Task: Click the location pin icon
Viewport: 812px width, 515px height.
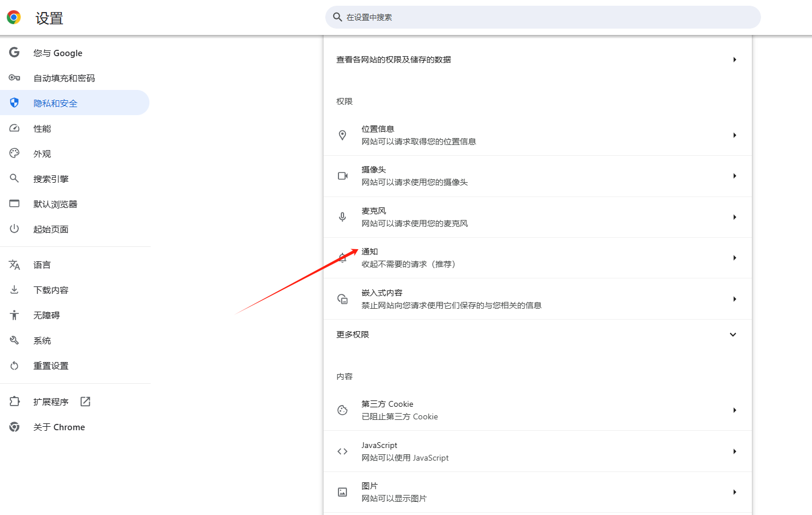Action: [x=342, y=135]
